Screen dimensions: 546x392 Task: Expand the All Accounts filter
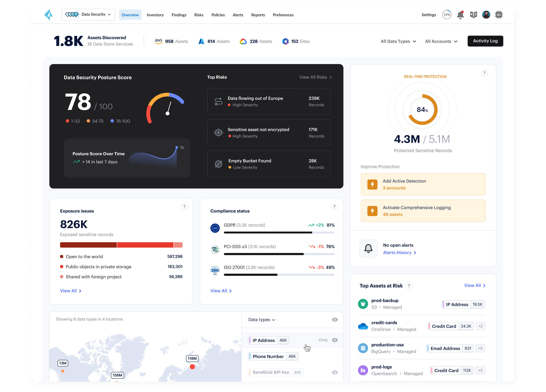441,41
